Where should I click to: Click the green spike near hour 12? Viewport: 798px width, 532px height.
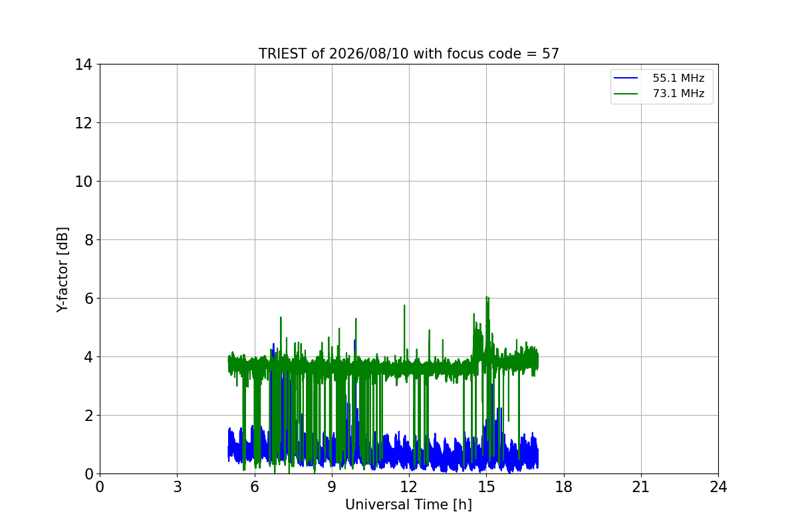click(x=404, y=307)
